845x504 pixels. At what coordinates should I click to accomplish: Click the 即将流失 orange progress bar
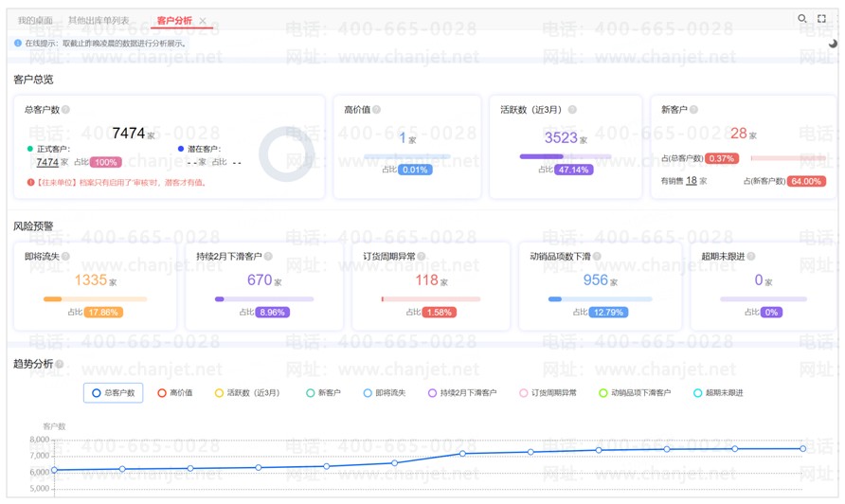95,298
